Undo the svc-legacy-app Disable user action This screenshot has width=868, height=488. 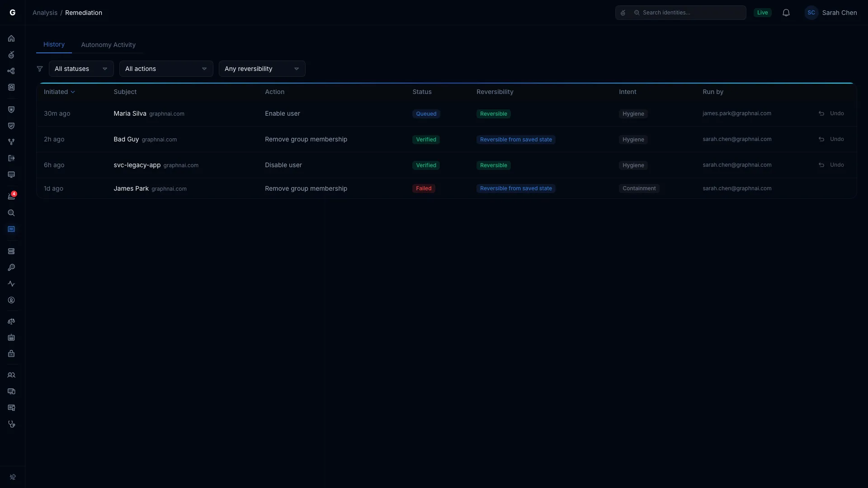click(831, 165)
